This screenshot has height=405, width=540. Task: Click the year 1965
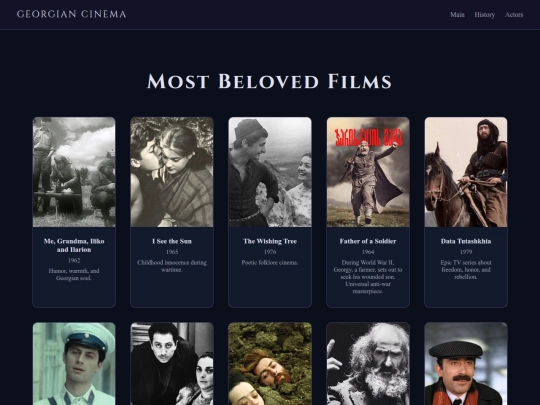pyautogui.click(x=172, y=252)
